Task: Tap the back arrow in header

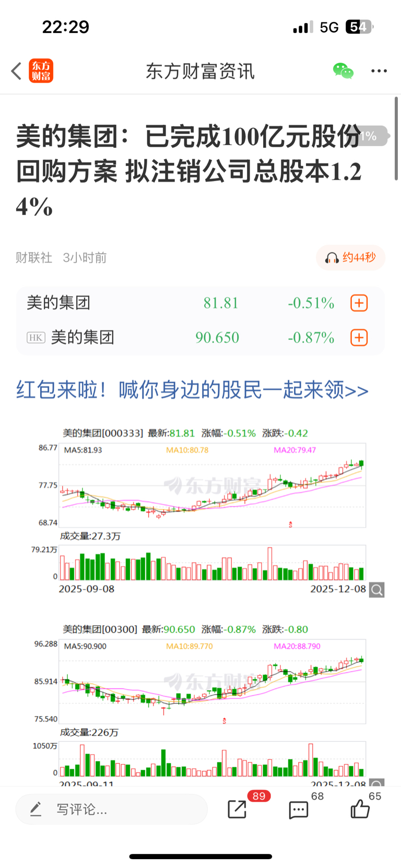Action: tap(16, 71)
